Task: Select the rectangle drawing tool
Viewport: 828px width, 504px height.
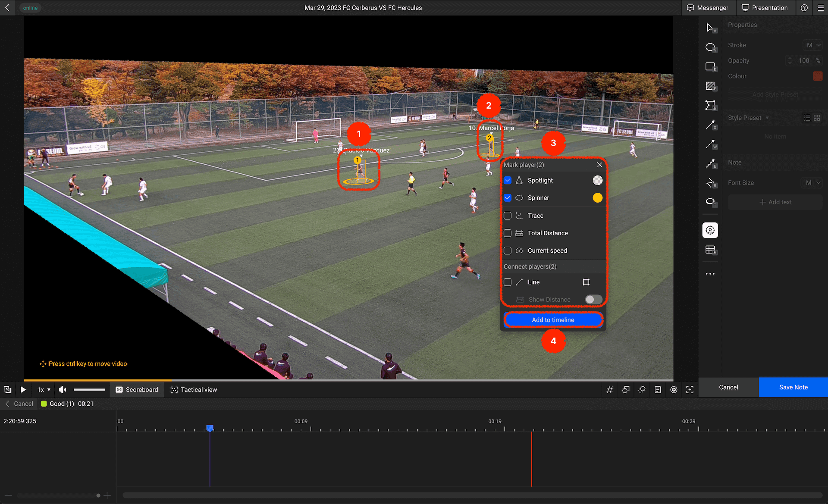Action: (710, 67)
